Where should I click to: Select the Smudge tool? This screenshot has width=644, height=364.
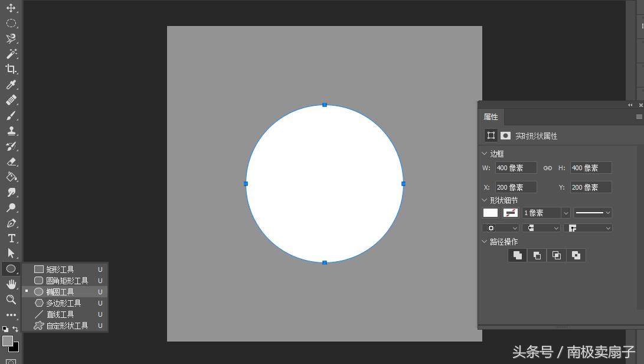click(x=11, y=193)
